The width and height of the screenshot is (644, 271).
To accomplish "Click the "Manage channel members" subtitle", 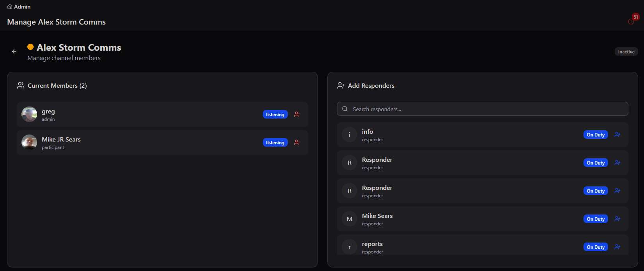I will (x=64, y=58).
